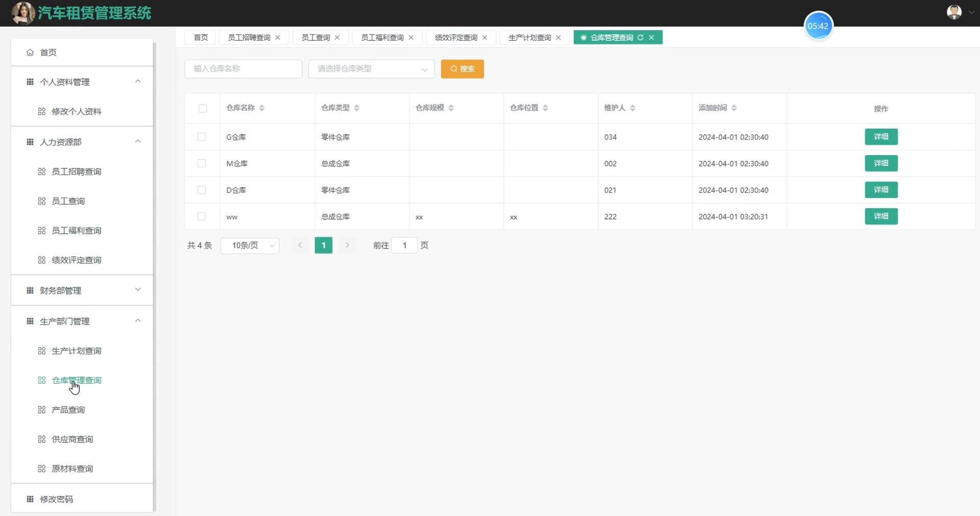
Task: Sort by 添加时间 column arrows
Action: [x=734, y=108]
